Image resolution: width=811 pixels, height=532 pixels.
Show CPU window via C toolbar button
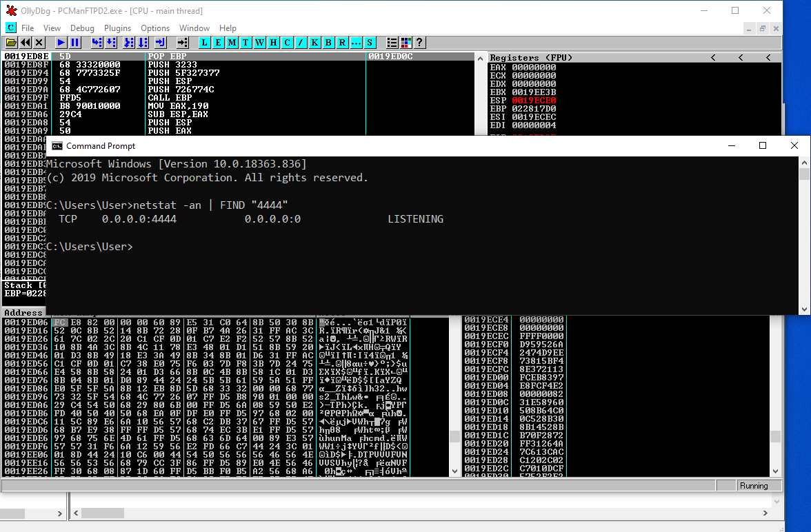[x=288, y=43]
